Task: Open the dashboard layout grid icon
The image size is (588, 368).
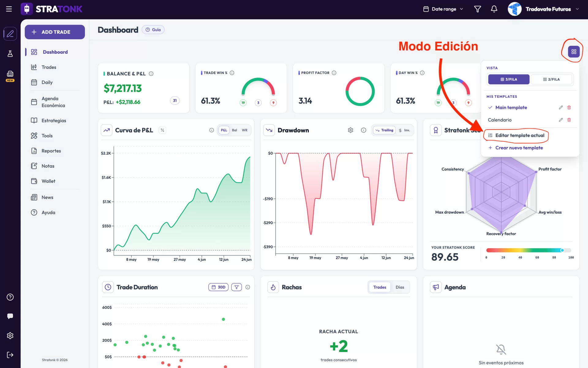Action: [574, 52]
